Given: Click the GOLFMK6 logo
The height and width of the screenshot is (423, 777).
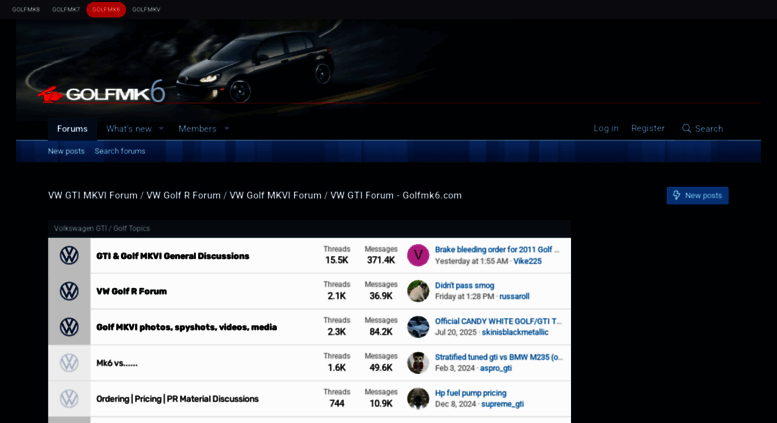Looking at the screenshot, I should 101,92.
